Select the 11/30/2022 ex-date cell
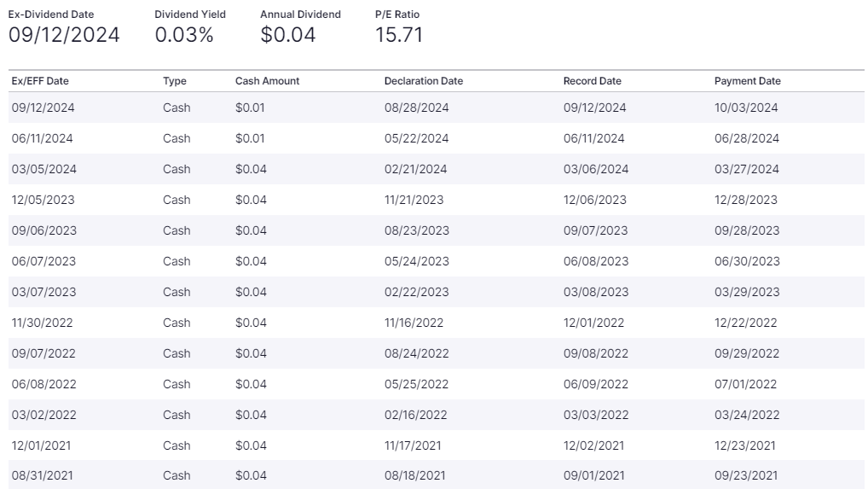 click(x=43, y=323)
